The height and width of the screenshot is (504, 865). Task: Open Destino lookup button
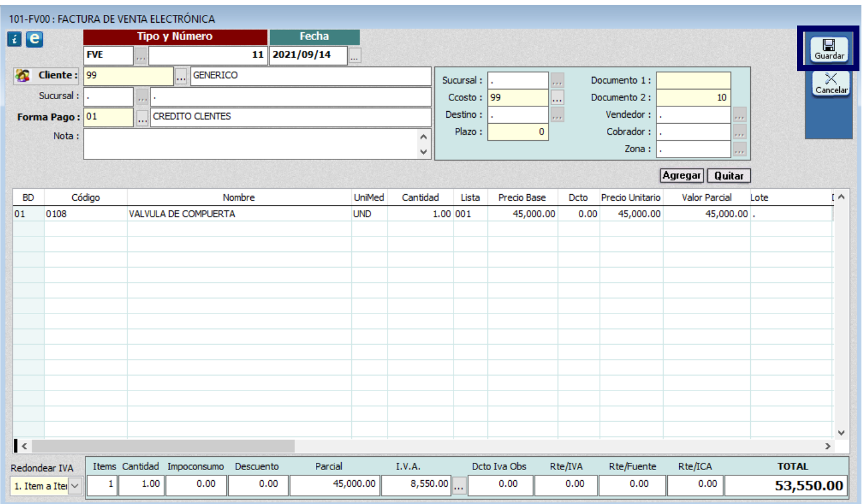pos(557,115)
